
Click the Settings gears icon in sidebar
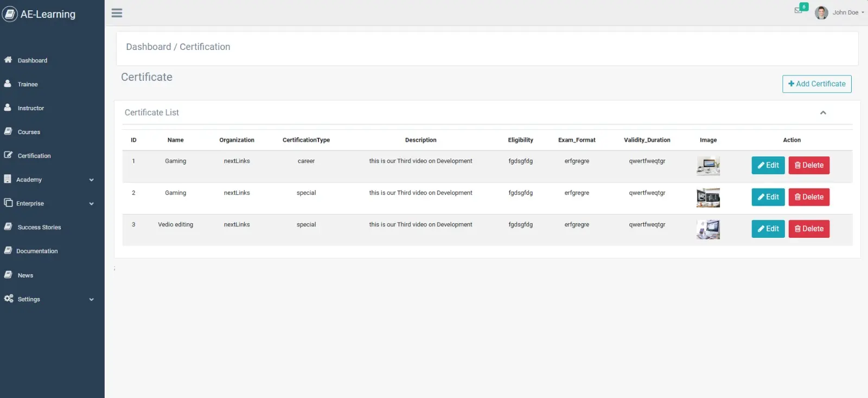(x=8, y=299)
